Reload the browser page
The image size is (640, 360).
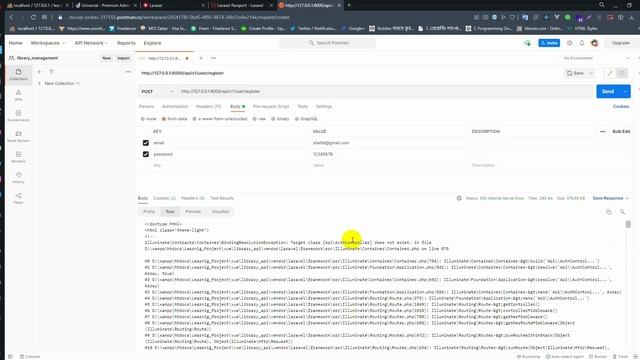point(33,18)
